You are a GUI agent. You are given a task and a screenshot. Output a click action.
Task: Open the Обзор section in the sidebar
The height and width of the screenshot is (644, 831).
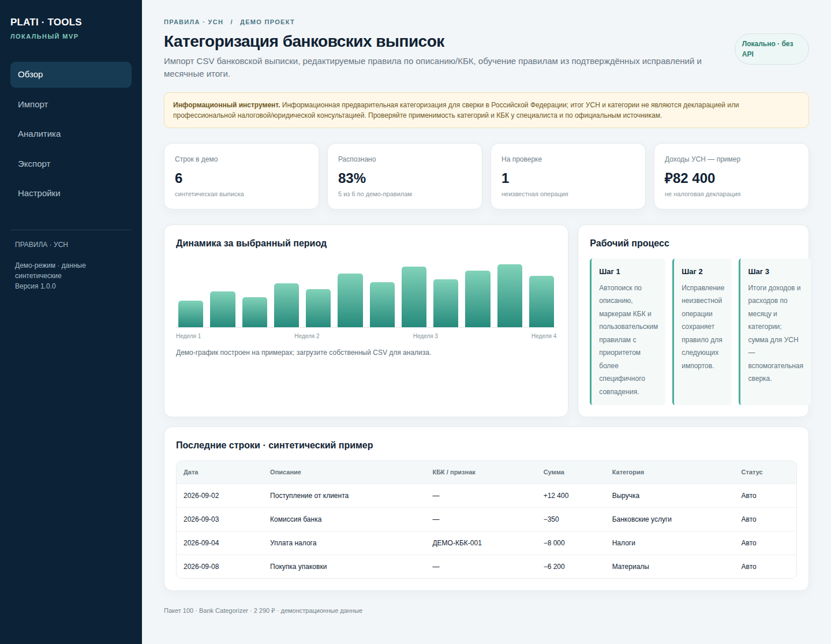(x=71, y=74)
